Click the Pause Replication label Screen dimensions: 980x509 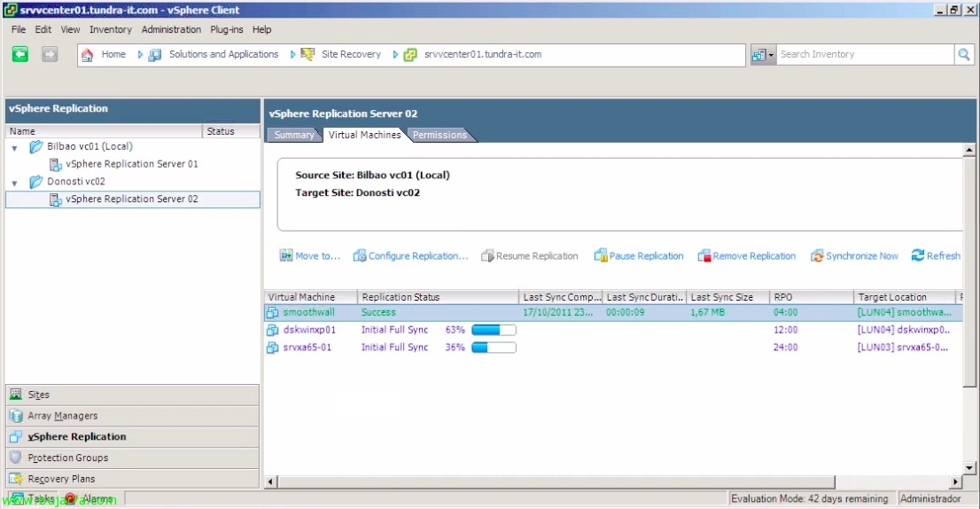coord(646,255)
